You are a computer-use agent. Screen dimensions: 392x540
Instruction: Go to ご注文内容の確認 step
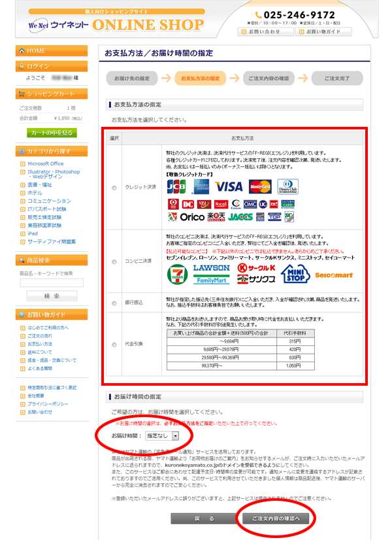(269, 78)
